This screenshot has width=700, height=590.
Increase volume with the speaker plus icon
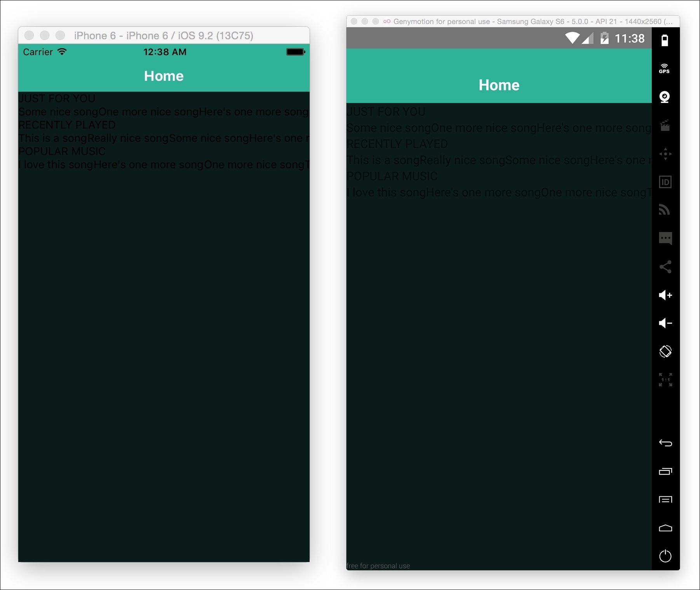pyautogui.click(x=665, y=295)
